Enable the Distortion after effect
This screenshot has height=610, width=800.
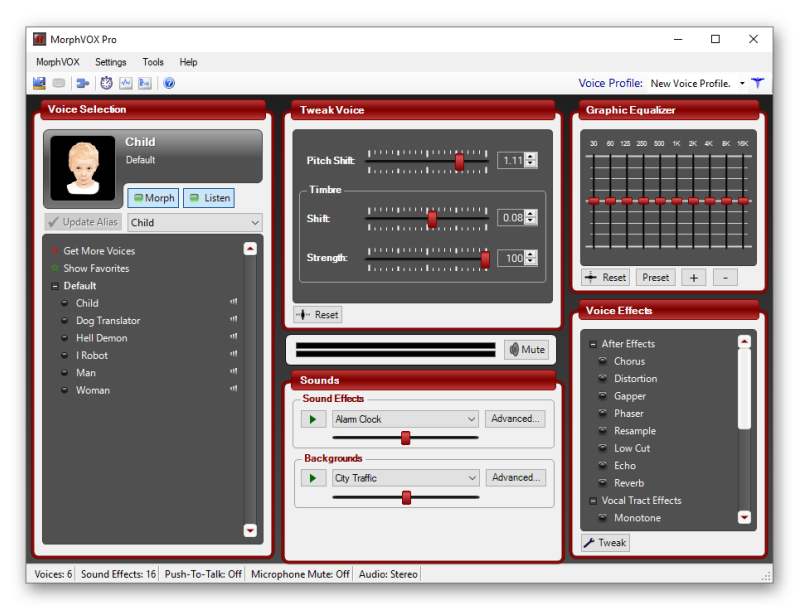(x=603, y=378)
